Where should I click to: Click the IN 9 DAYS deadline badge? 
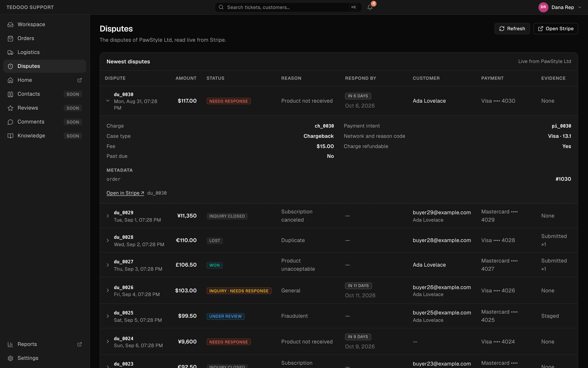point(358,337)
